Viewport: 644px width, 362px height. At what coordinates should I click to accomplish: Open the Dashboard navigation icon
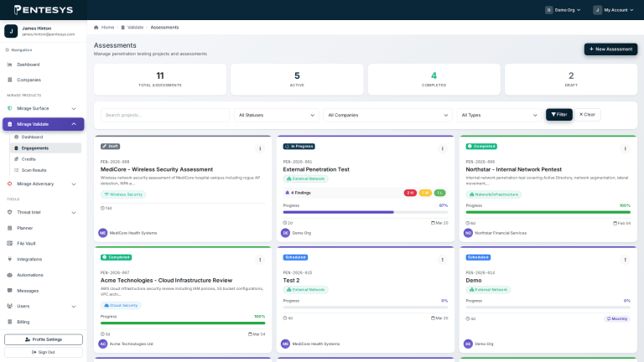(x=10, y=65)
